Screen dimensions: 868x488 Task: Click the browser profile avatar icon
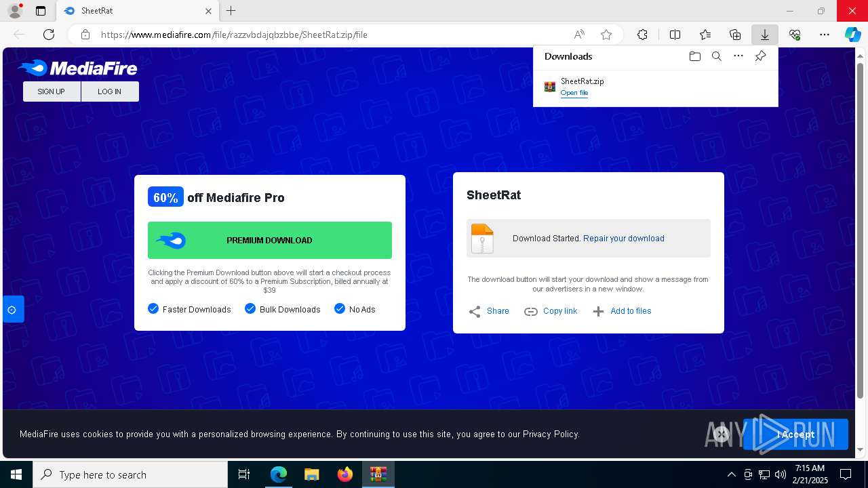[14, 11]
